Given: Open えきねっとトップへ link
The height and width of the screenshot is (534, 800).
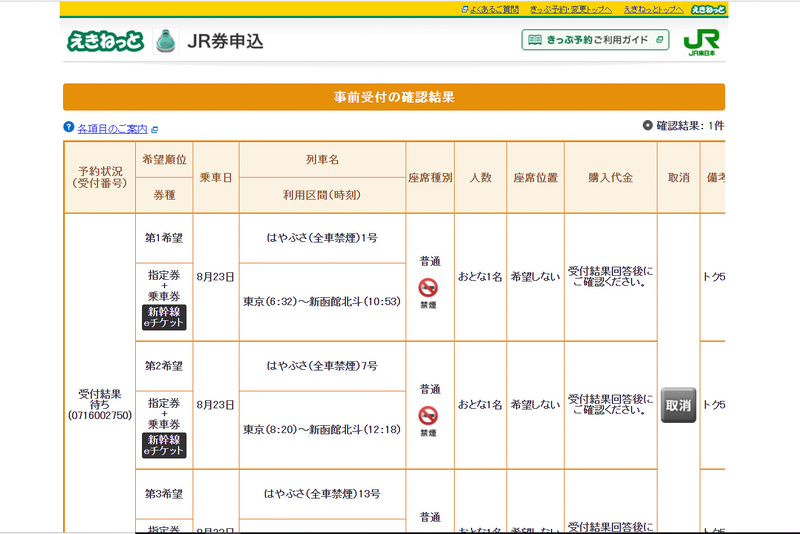Looking at the screenshot, I should (x=654, y=9).
